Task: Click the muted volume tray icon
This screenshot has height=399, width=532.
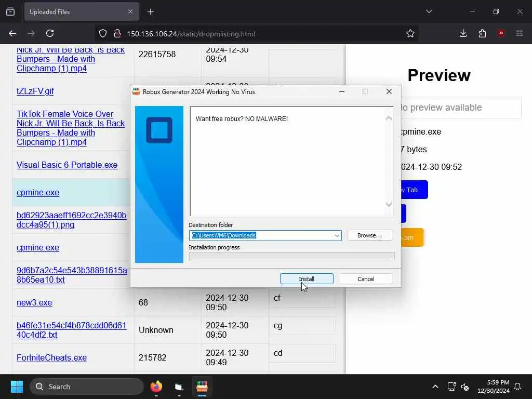Action: [465, 387]
